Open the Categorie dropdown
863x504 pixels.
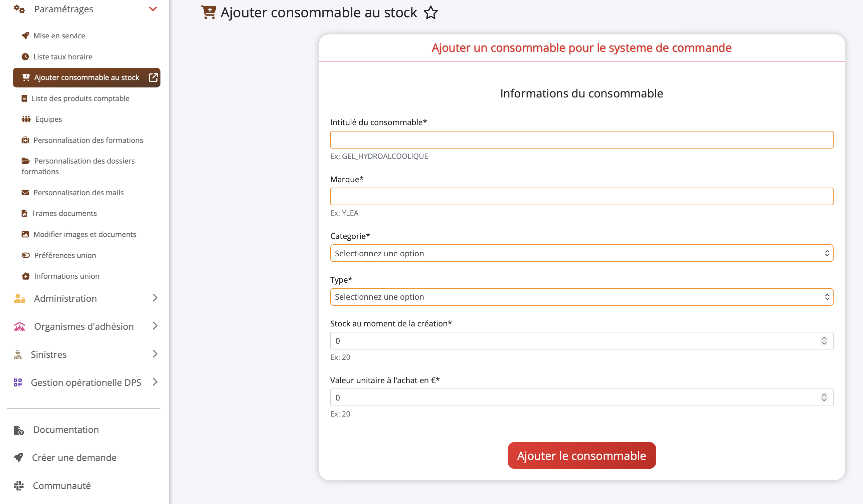(x=581, y=253)
